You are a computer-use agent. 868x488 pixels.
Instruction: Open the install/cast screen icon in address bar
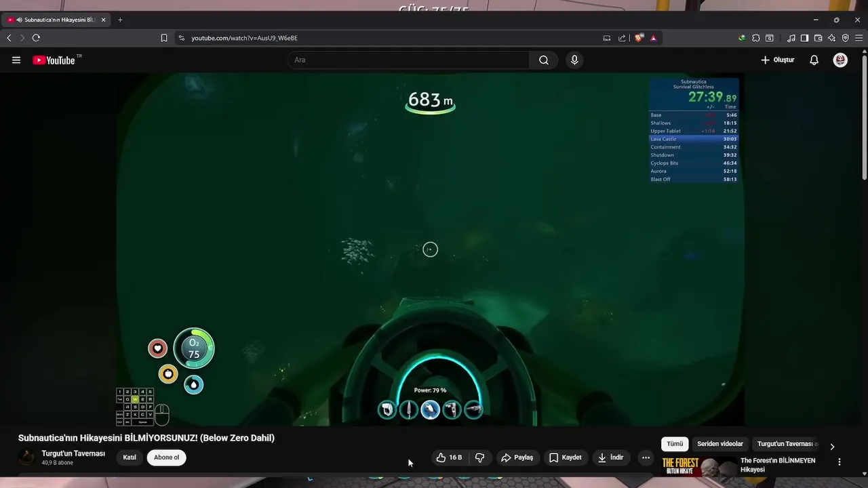607,38
